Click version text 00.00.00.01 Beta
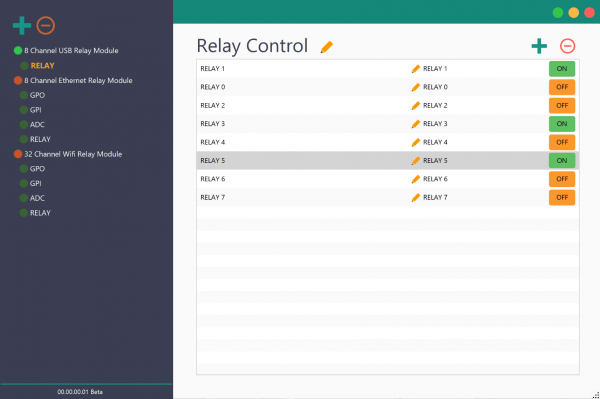600x399 pixels. [80, 392]
